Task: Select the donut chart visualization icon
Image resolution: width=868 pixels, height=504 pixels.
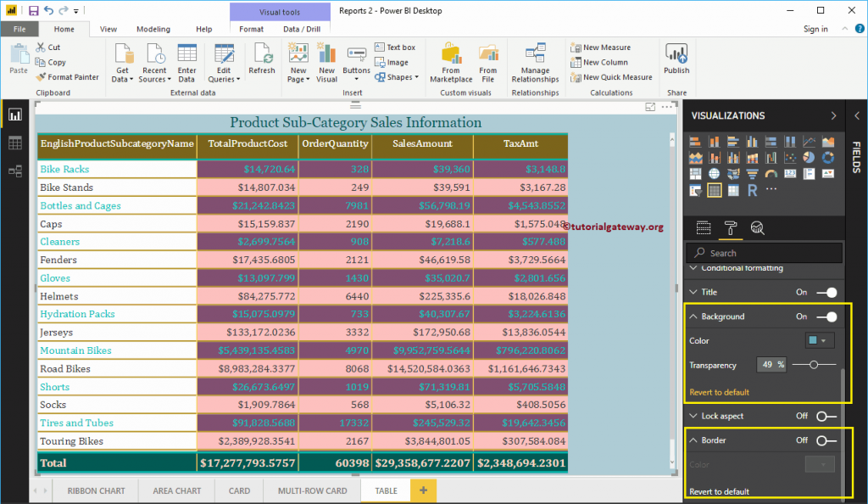Action: point(827,158)
